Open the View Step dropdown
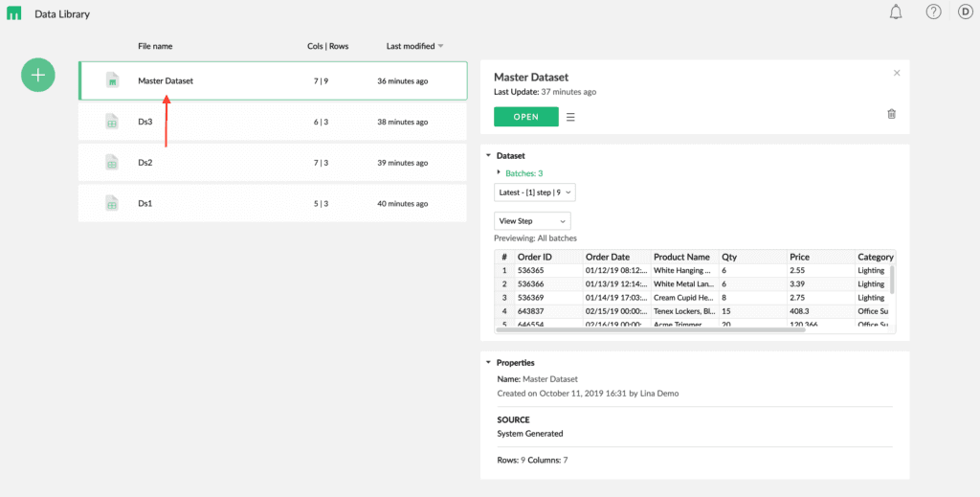This screenshot has height=497, width=980. point(532,221)
